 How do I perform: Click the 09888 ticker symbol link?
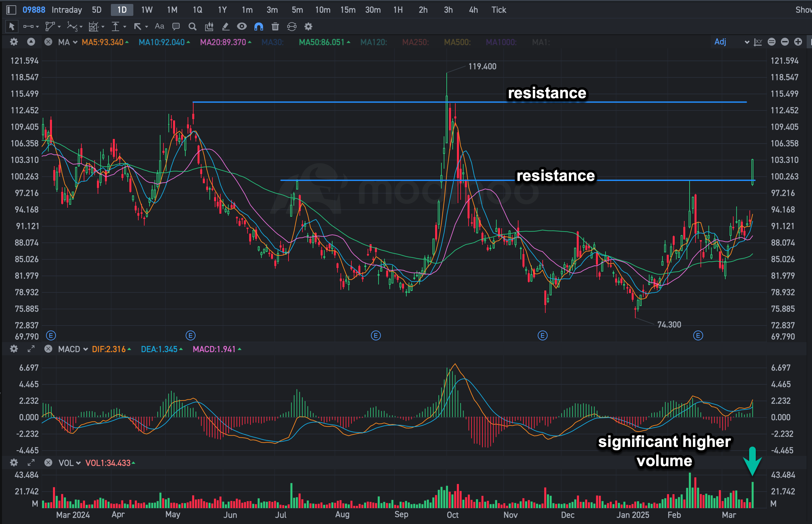tap(34, 10)
